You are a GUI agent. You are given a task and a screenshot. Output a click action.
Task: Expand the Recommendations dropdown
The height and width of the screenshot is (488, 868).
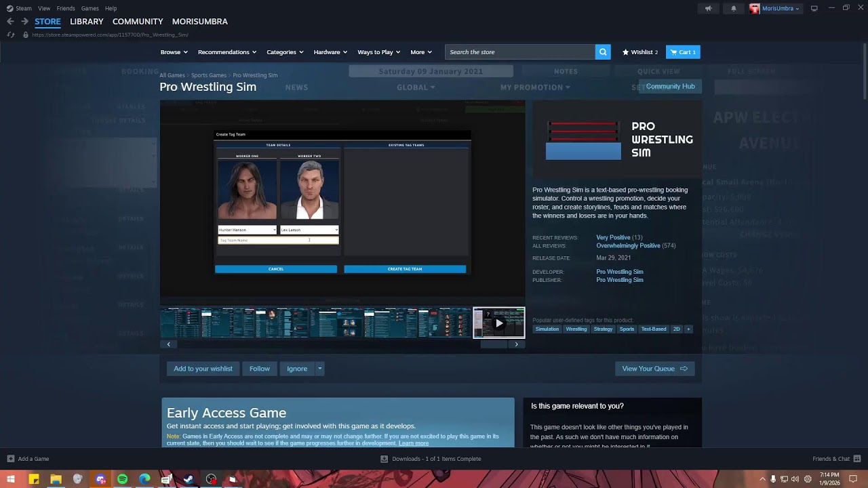[227, 52]
